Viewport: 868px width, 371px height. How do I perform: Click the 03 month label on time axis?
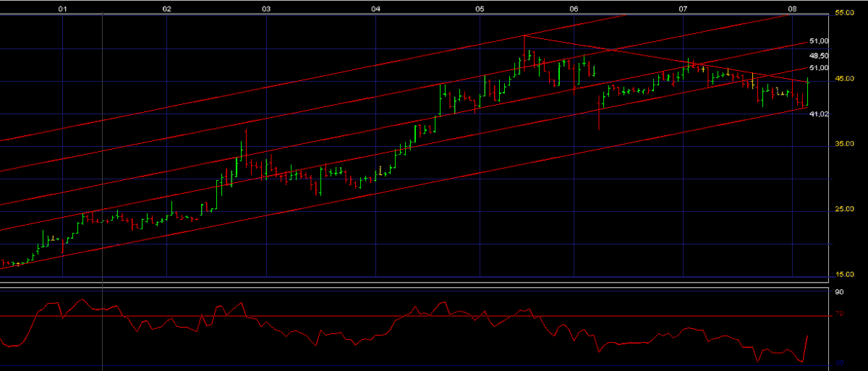[267, 9]
